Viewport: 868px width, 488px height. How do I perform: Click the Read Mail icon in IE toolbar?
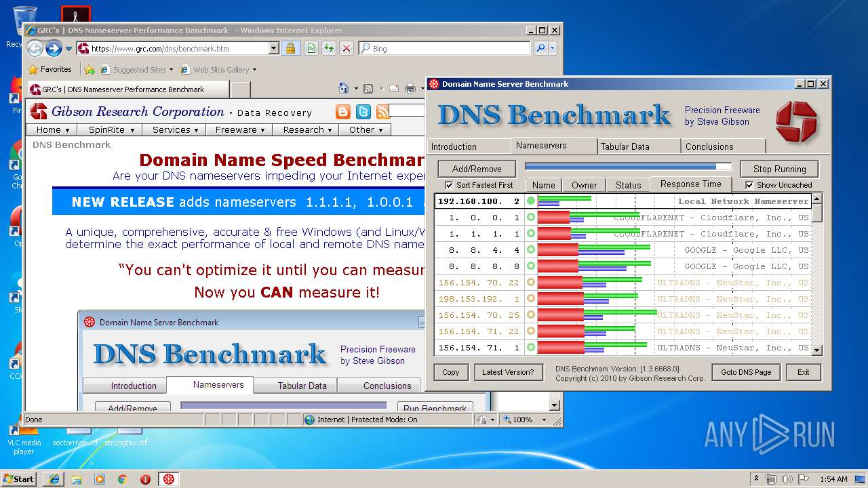[x=393, y=88]
